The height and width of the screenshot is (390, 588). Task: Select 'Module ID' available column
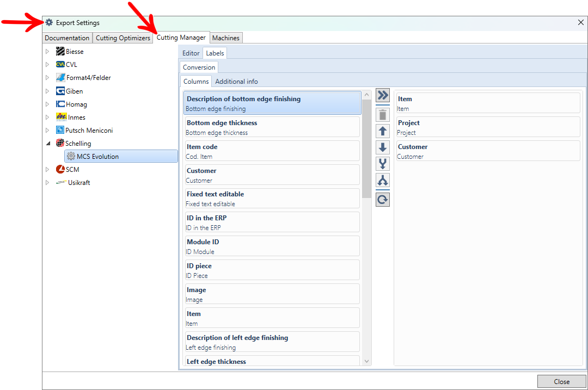point(273,246)
